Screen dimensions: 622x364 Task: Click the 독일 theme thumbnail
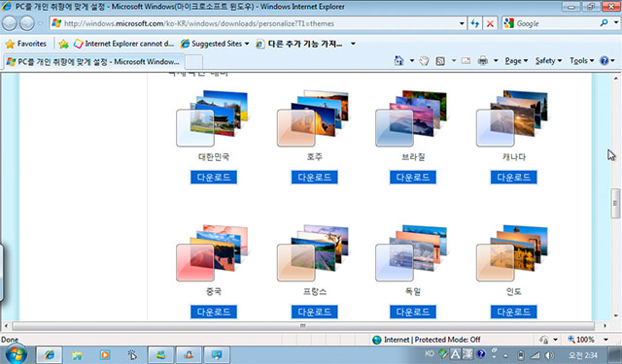411,253
